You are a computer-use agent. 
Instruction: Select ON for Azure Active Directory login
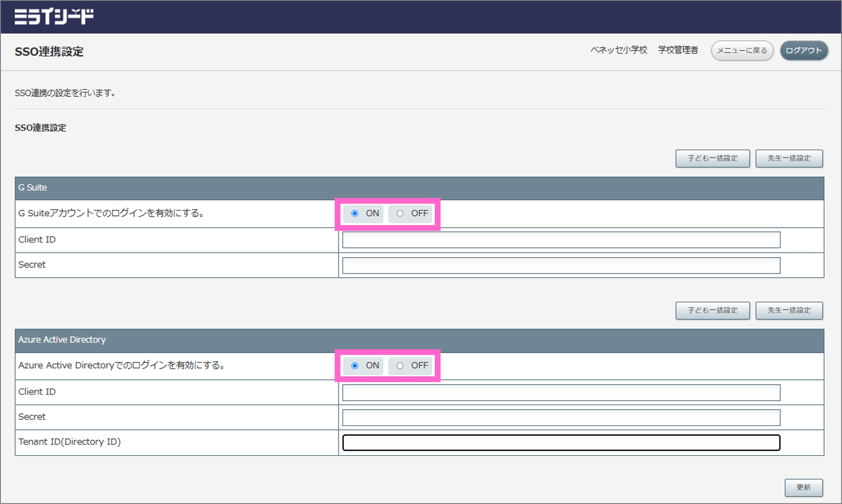355,366
